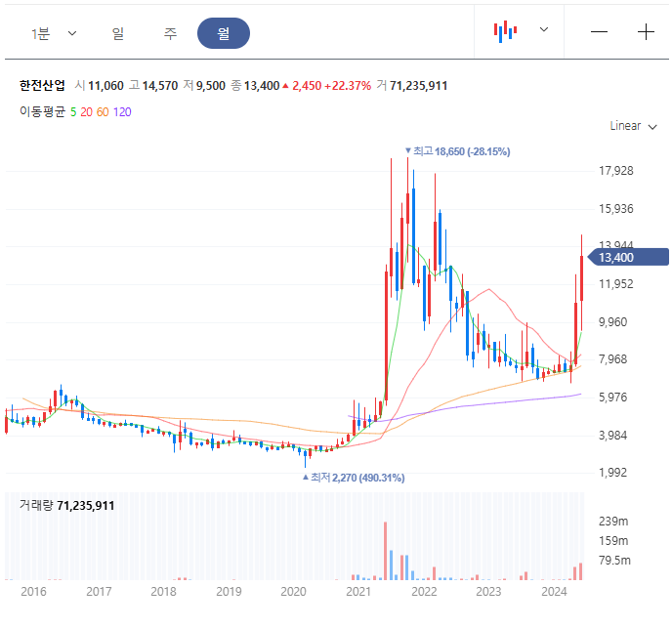672x628 pixels.
Task: Click the 239m volume axis label
Action: click(613, 522)
